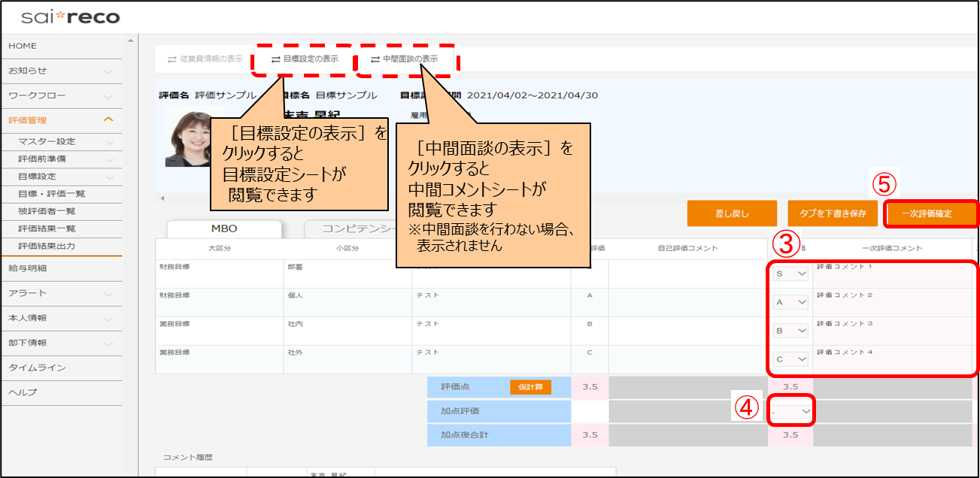
Task: Confirm with 一次評価確定 button
Action: point(931,213)
